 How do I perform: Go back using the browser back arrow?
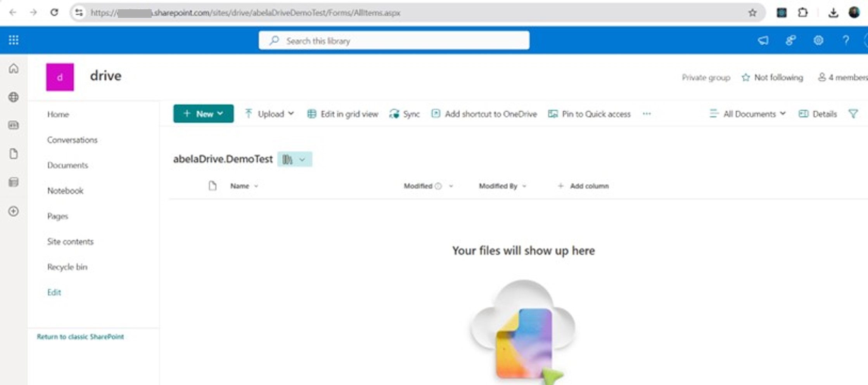13,13
